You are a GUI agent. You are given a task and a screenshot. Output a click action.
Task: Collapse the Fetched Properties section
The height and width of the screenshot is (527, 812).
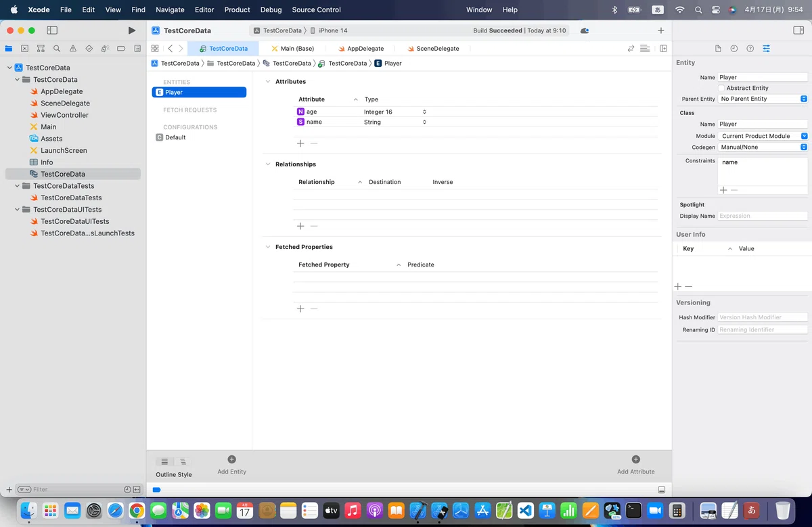click(268, 247)
